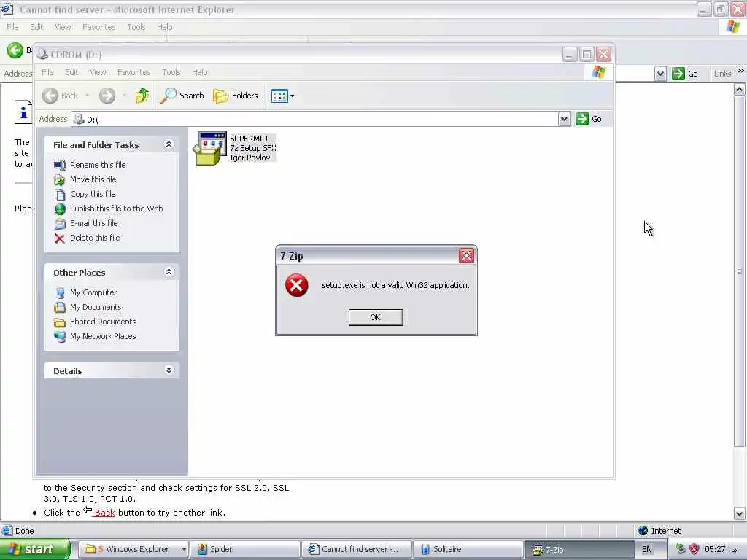Click Copy this file
Viewport: 747px width, 560px height.
coord(93,194)
